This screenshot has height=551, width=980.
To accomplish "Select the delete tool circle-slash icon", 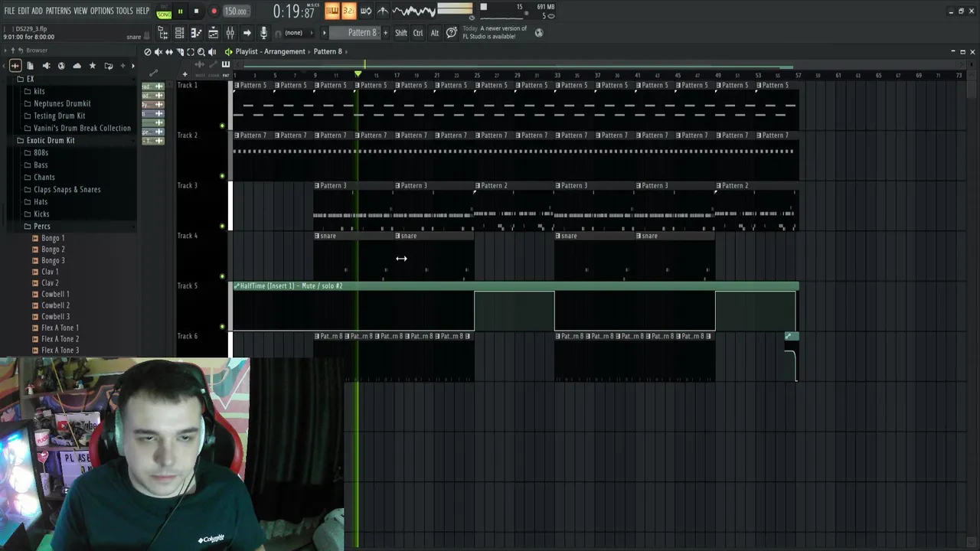I will [148, 52].
